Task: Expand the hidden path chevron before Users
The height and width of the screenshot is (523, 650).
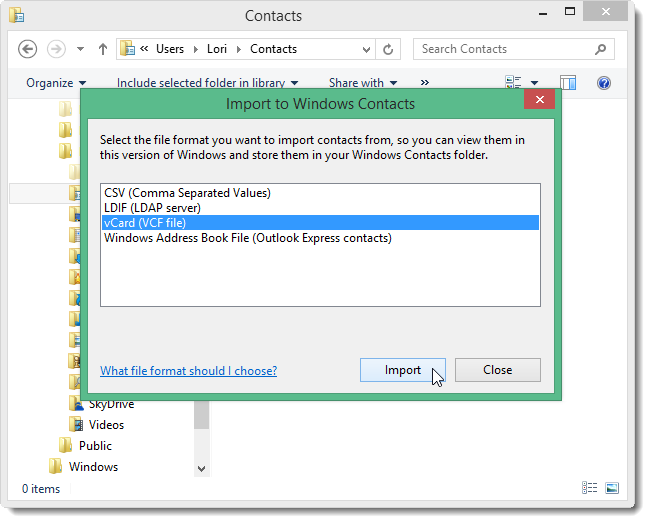Action: pyautogui.click(x=144, y=48)
